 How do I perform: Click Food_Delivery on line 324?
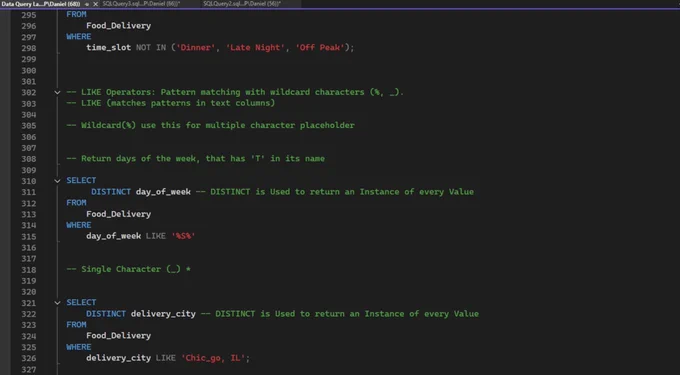point(118,336)
